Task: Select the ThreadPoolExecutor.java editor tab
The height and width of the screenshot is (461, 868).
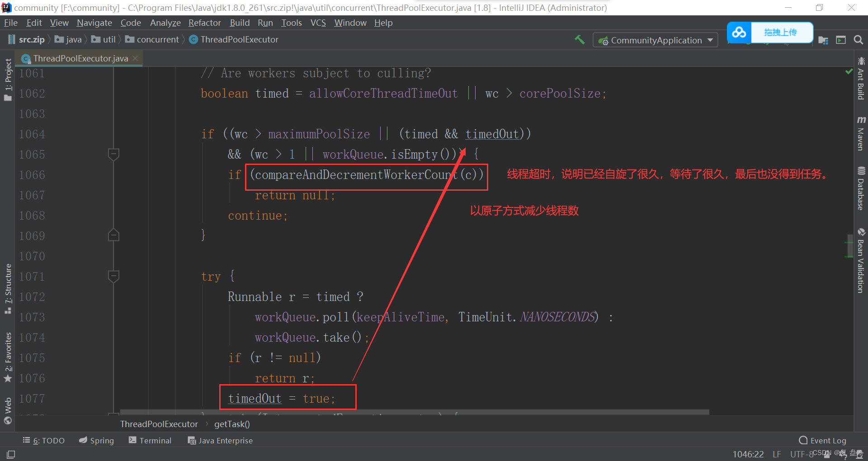Action: click(80, 58)
